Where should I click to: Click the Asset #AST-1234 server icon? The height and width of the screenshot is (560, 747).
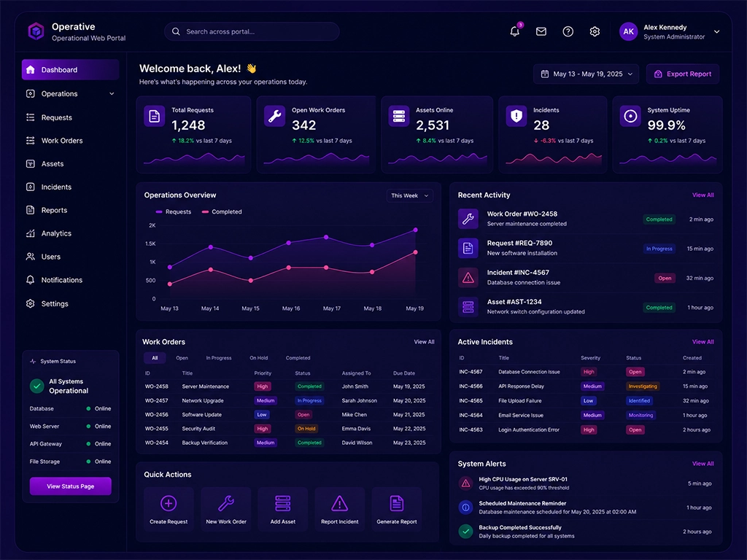468,307
